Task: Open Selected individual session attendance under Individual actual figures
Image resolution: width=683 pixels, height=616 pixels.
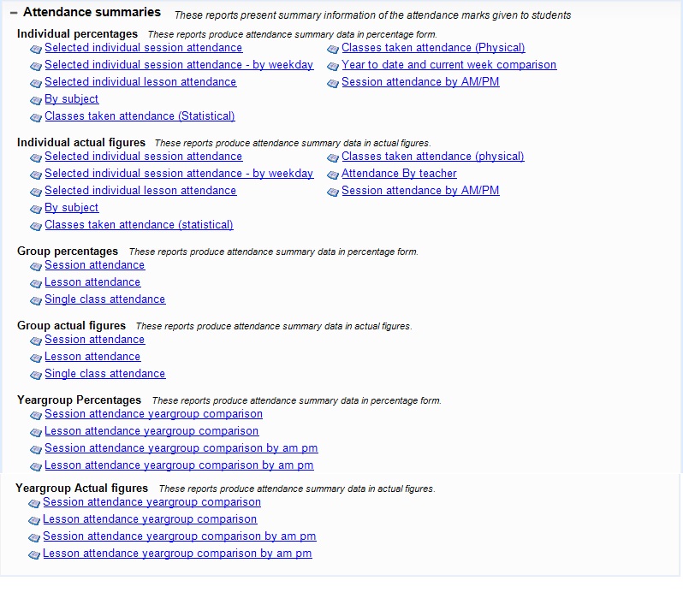Action: 143,156
